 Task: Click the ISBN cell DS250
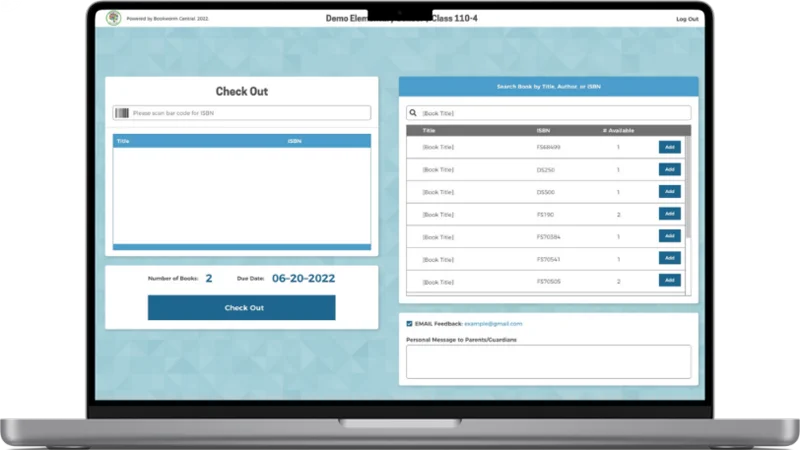pyautogui.click(x=545, y=170)
